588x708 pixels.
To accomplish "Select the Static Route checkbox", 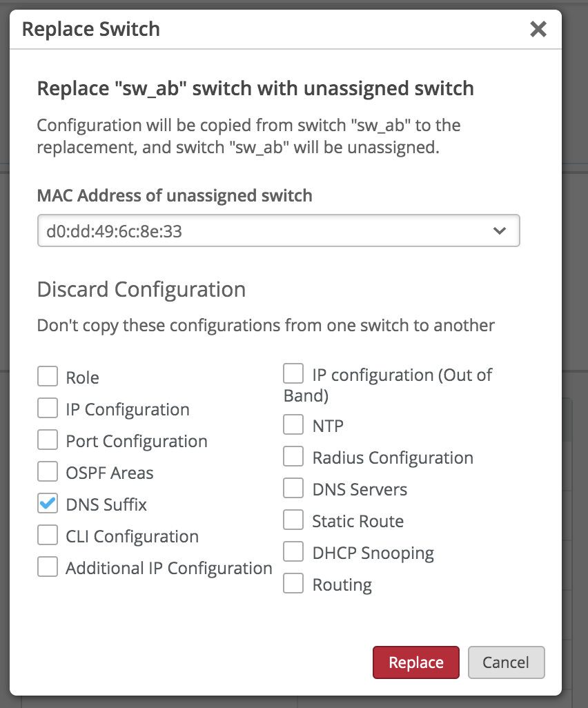I will [294, 520].
